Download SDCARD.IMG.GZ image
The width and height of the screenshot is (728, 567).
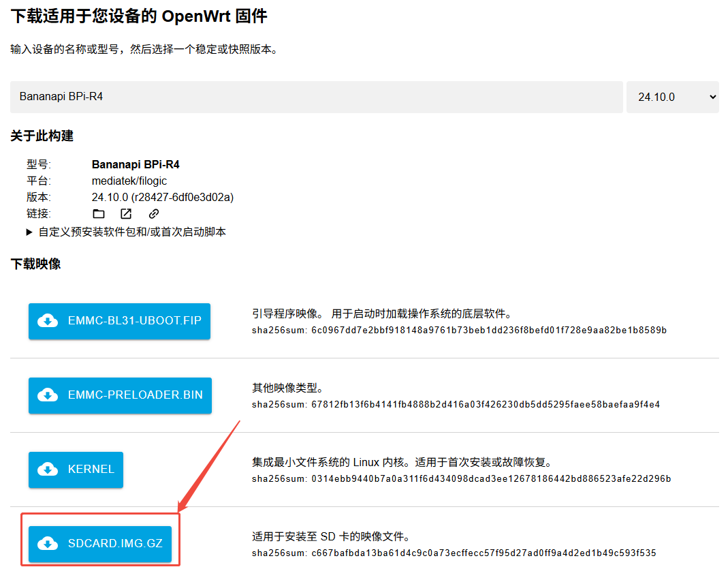tap(100, 545)
